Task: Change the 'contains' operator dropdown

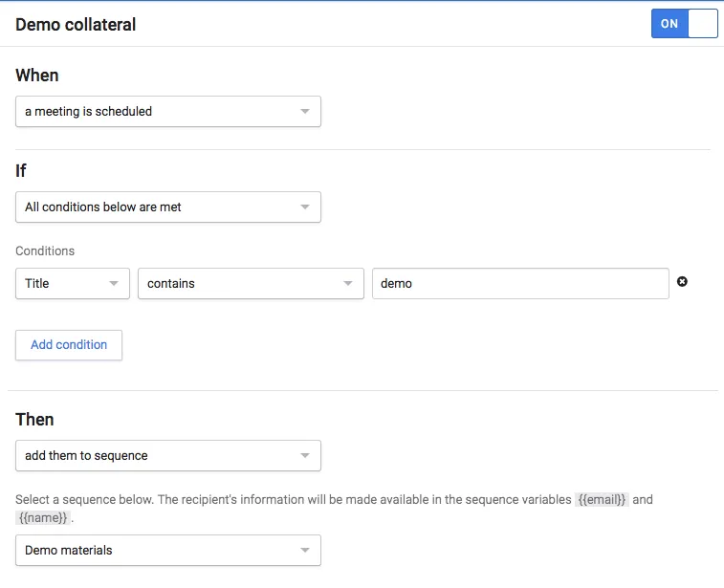Action: click(251, 283)
